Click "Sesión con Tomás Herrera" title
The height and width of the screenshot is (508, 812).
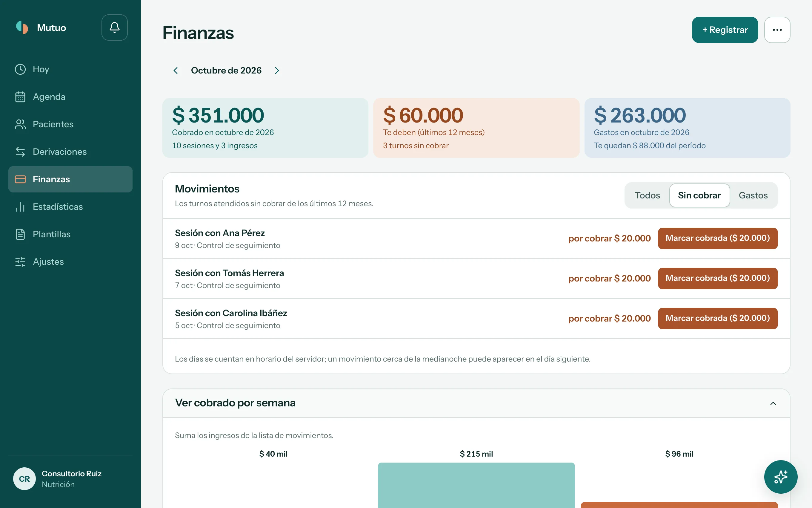pos(230,273)
